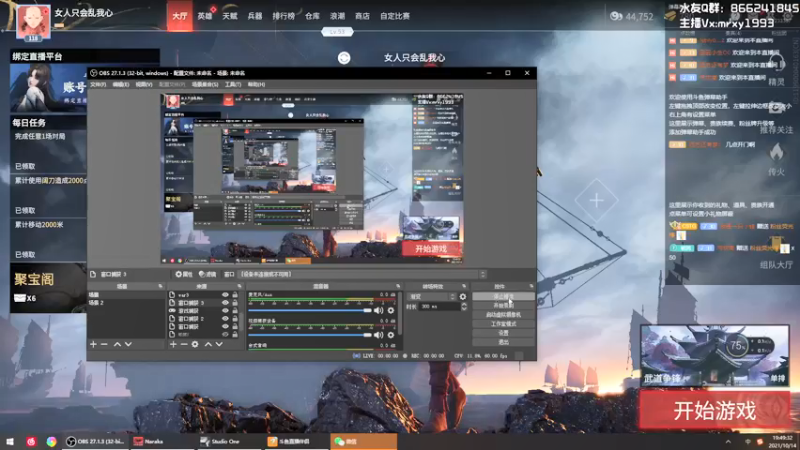The image size is (800, 450).
Task: Toggle lock on 窗口捕获 3 source
Action: click(235, 303)
